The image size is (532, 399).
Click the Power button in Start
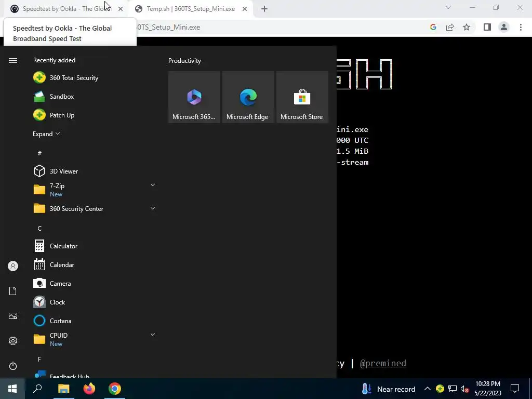(x=13, y=366)
